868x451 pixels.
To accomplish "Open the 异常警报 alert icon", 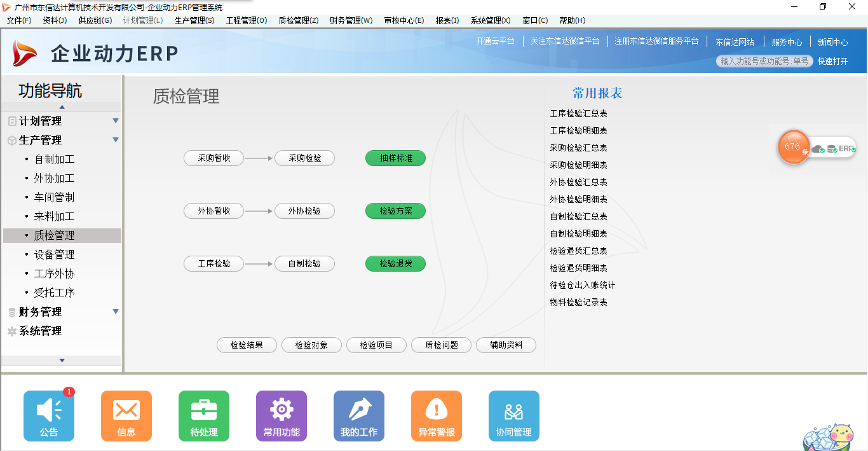I will (437, 416).
